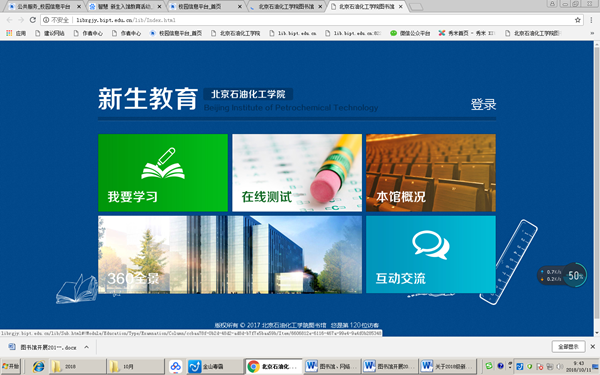The width and height of the screenshot is (600, 375).
Task: Click the 50% speed meter widget
Action: pos(575,275)
